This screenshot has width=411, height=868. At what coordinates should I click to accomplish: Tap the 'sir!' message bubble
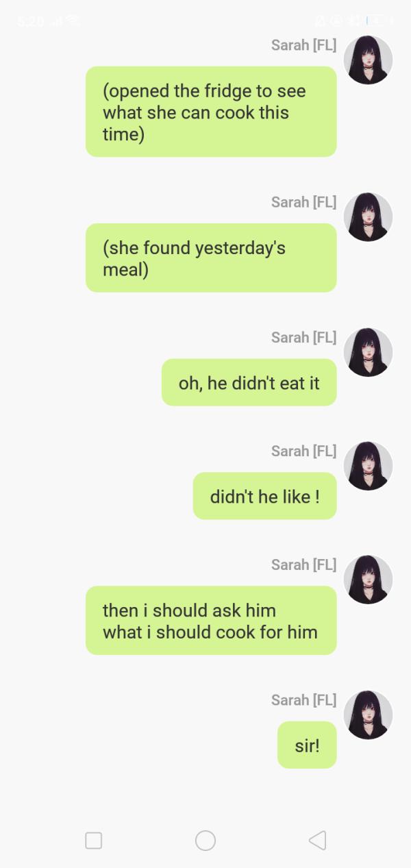(x=307, y=745)
